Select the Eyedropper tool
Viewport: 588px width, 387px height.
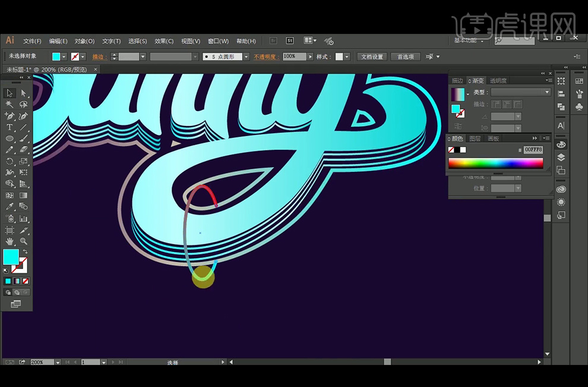(10, 206)
